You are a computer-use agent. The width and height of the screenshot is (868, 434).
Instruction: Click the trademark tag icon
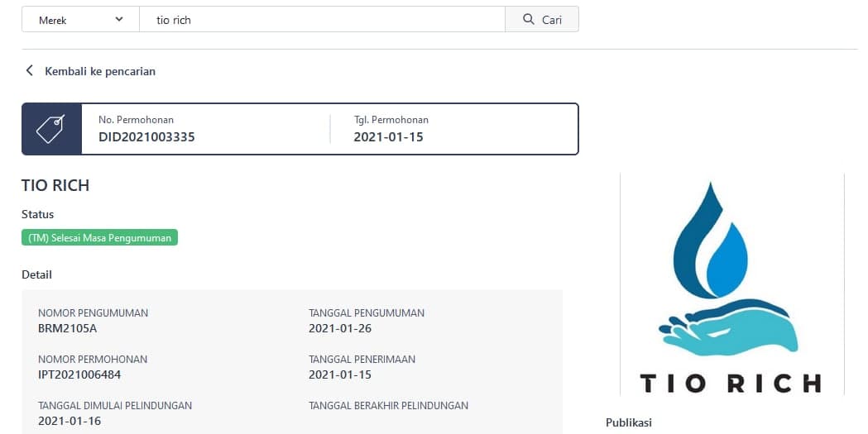pyautogui.click(x=51, y=129)
